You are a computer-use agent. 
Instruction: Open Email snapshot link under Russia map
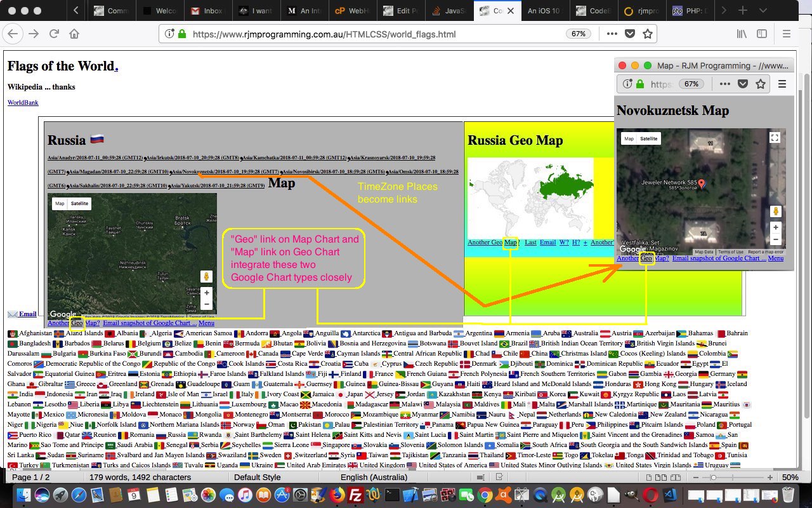[150, 323]
